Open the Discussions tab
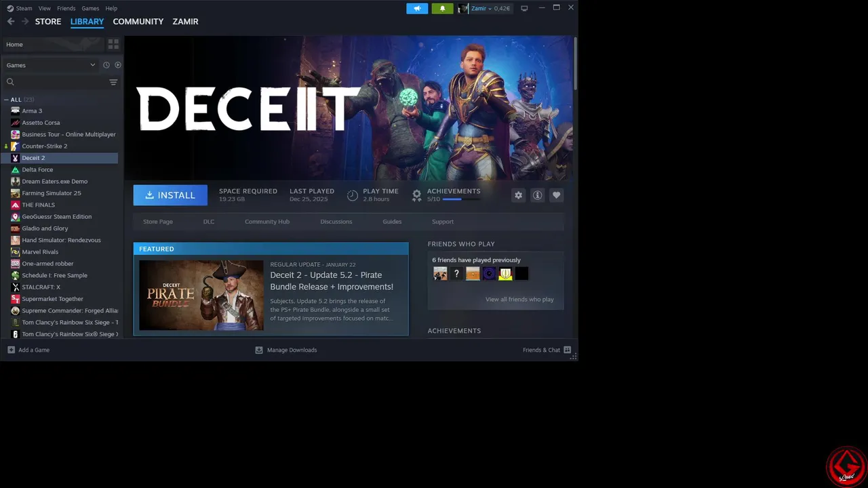 336,222
